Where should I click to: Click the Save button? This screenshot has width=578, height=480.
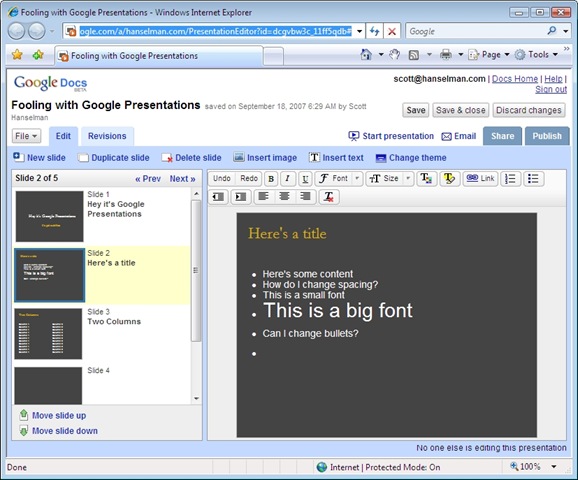416,110
